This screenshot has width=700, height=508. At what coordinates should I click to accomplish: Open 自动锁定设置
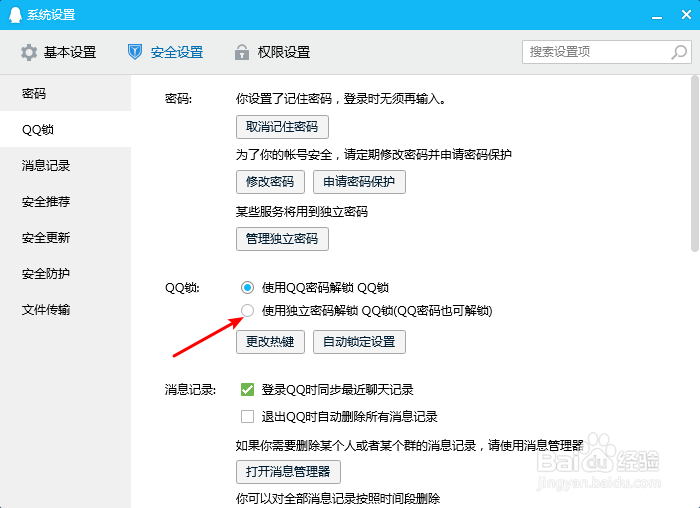tap(359, 342)
